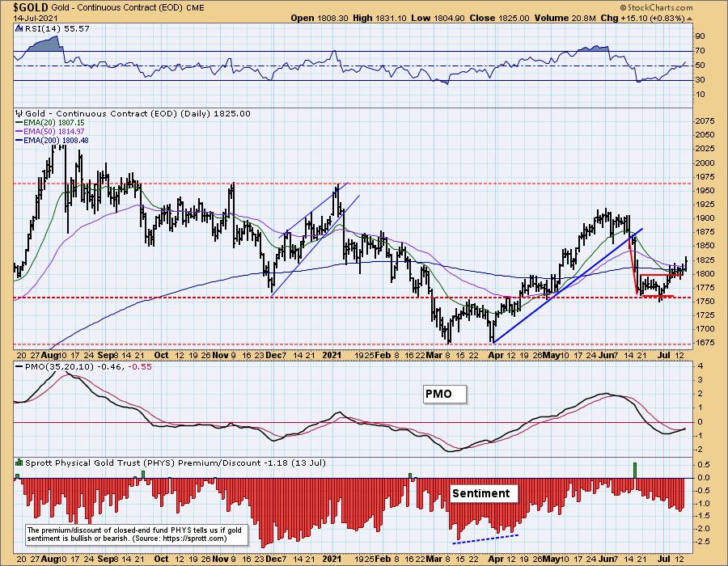Image resolution: width=728 pixels, height=566 pixels.
Task: Click the https://sprott.com source link
Action: pos(195,539)
